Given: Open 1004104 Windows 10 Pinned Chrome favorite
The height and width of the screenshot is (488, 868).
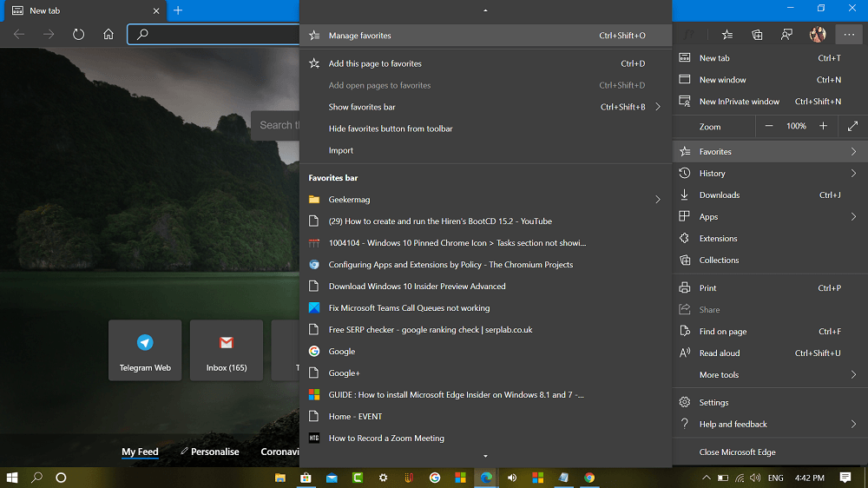Looking at the screenshot, I should (485, 242).
